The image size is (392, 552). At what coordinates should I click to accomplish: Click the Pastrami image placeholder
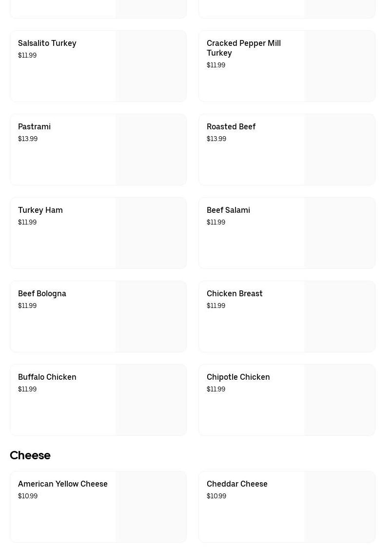[x=151, y=150]
